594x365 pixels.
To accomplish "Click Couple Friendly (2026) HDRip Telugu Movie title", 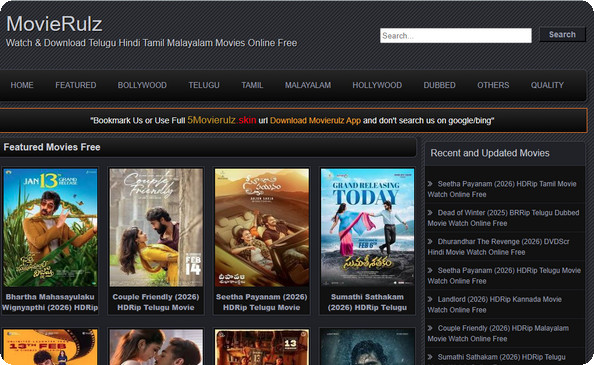I will [x=156, y=302].
